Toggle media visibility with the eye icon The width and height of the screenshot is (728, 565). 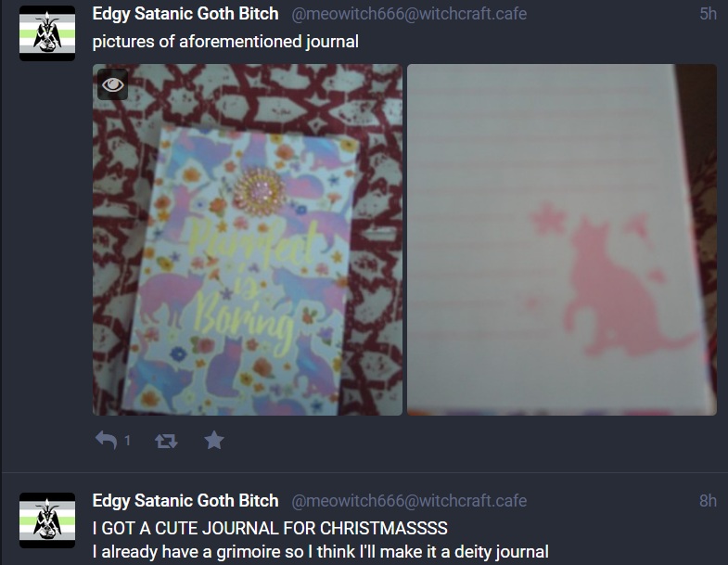point(113,84)
